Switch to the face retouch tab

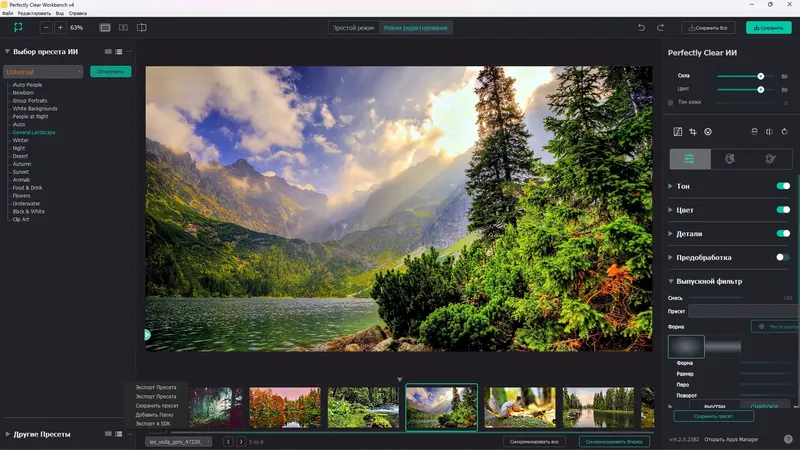730,159
